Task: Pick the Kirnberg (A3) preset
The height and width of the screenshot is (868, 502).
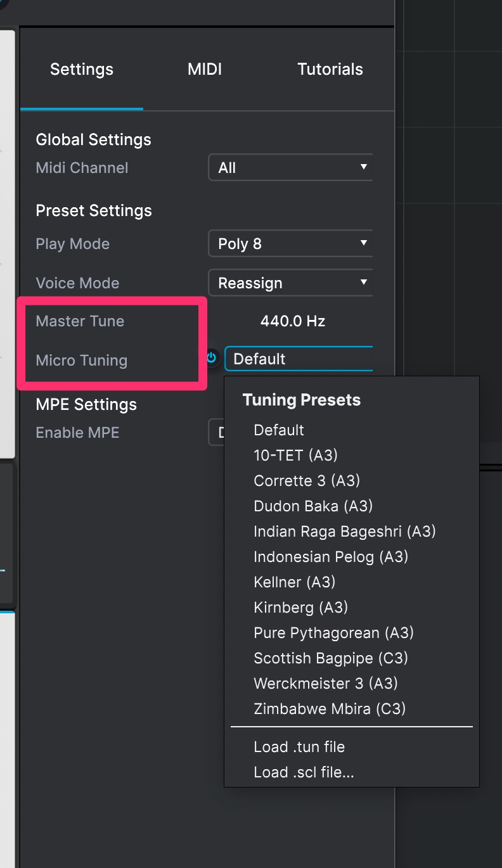Action: point(301,608)
